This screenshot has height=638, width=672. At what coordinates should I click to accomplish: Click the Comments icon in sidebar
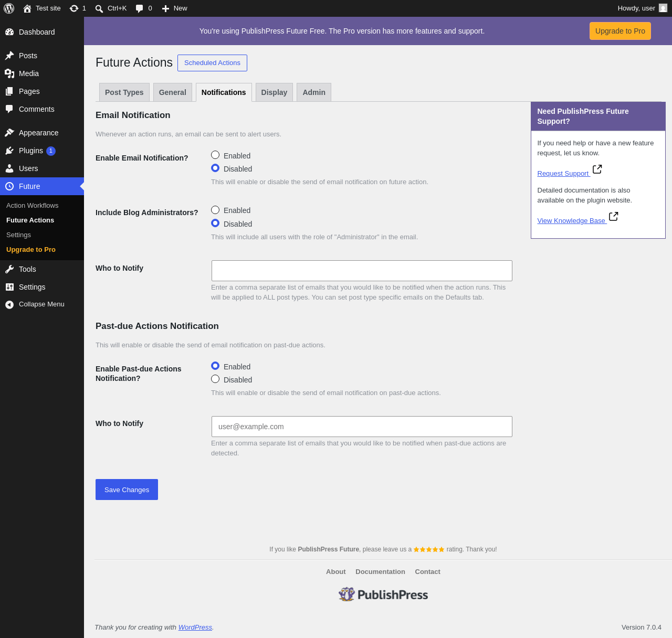click(x=9, y=109)
